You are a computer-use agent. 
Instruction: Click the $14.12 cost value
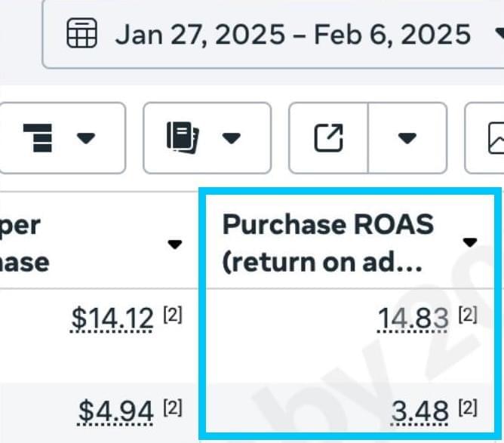pos(112,318)
